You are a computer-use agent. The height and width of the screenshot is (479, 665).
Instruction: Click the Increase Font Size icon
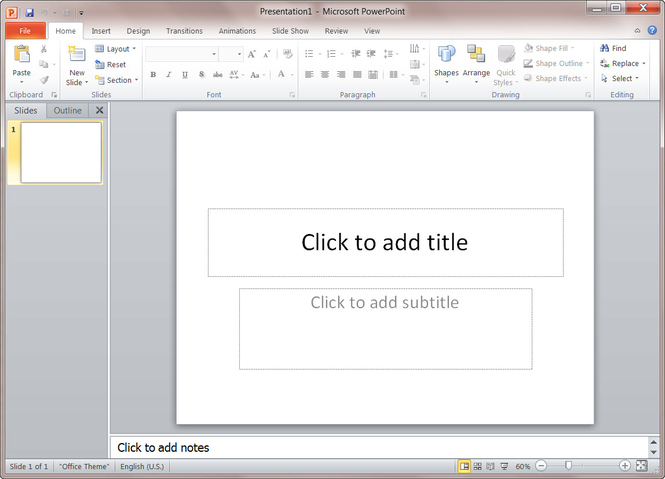coord(251,54)
